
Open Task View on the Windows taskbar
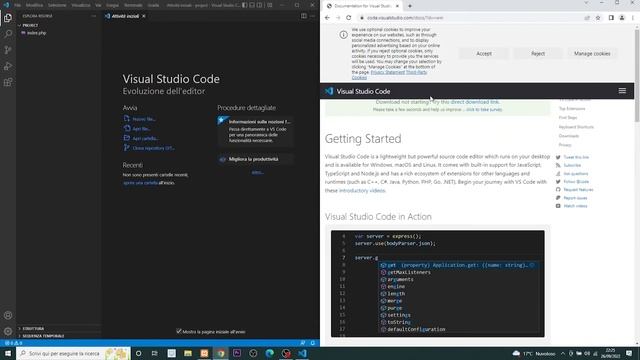click(x=155, y=353)
